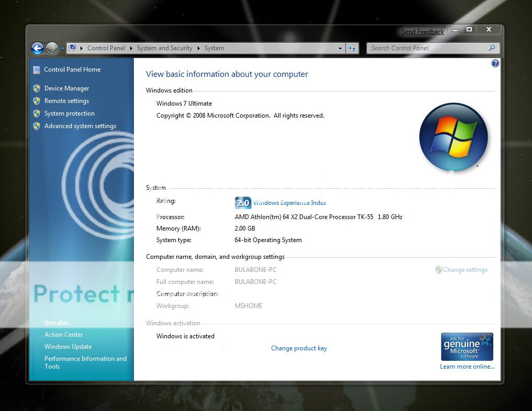
Task: Open Remote settings from the sidebar
Action: [66, 101]
